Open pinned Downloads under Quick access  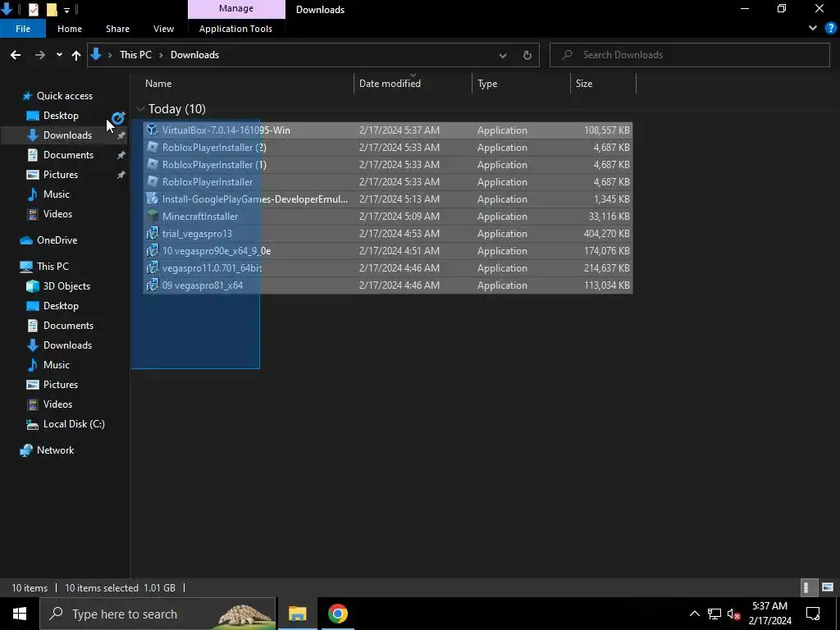67,135
